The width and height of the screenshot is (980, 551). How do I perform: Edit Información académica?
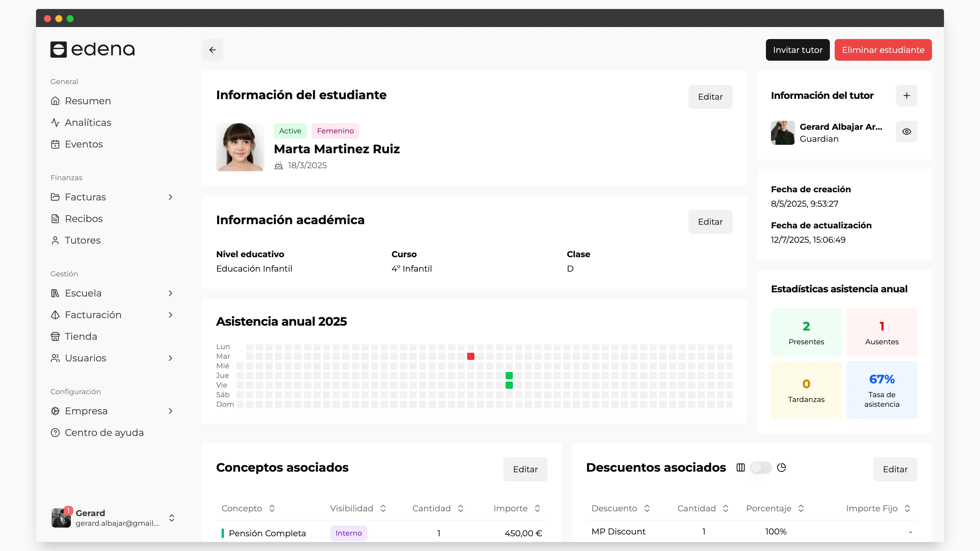tap(710, 222)
